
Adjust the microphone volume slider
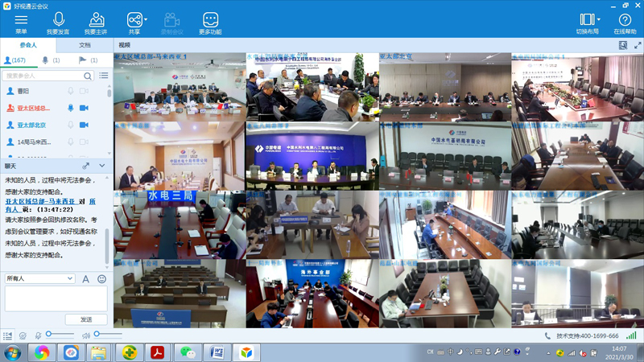pos(50,334)
